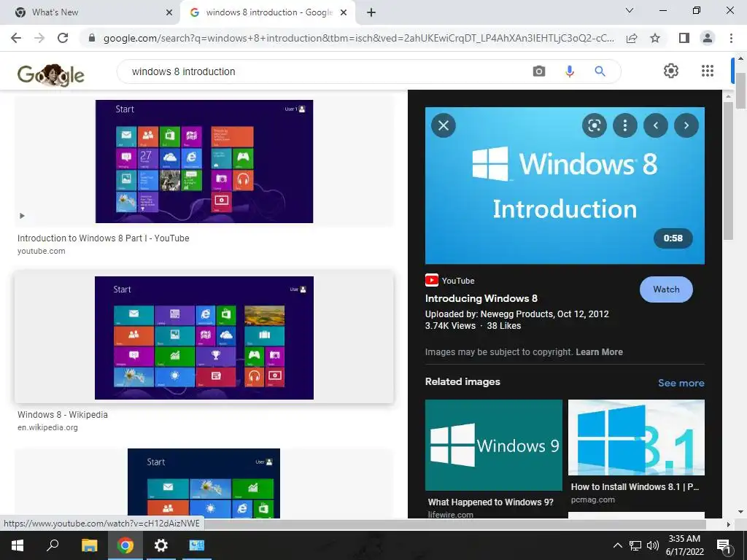Image resolution: width=747 pixels, height=560 pixels.
Task: Click horizontal scrollbar right arrow
Action: point(728,524)
